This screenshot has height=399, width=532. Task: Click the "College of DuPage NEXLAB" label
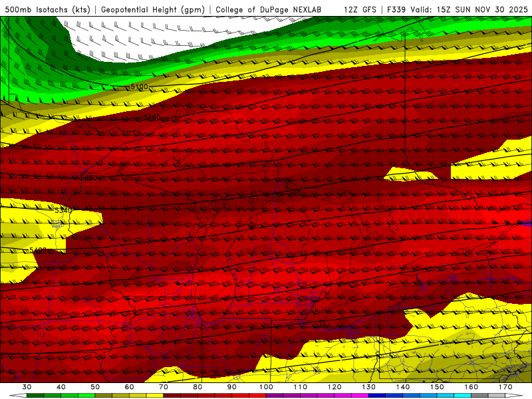(x=269, y=10)
